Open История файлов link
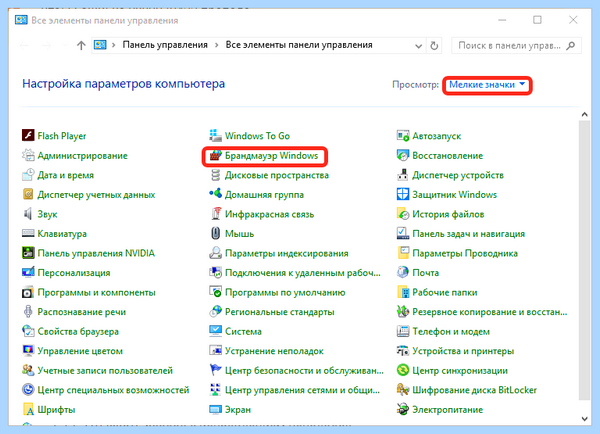This screenshot has width=600, height=434. (x=448, y=214)
